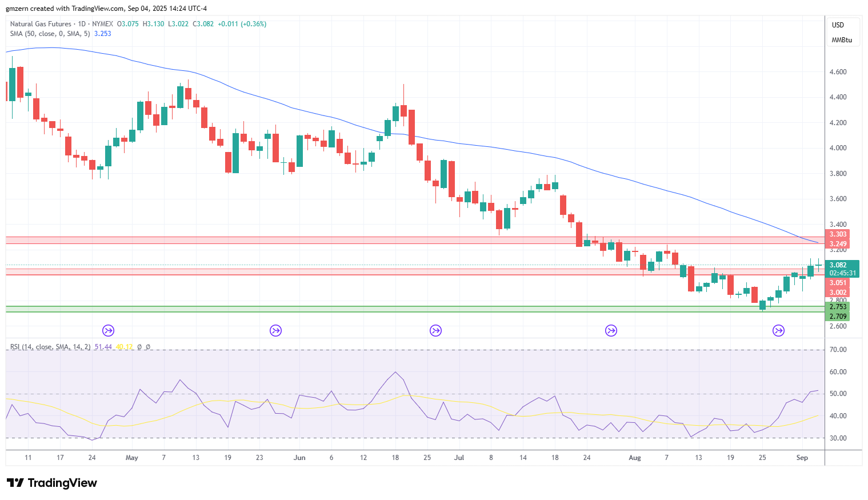
Task: Click the rollover marker icon before August
Action: click(x=611, y=330)
